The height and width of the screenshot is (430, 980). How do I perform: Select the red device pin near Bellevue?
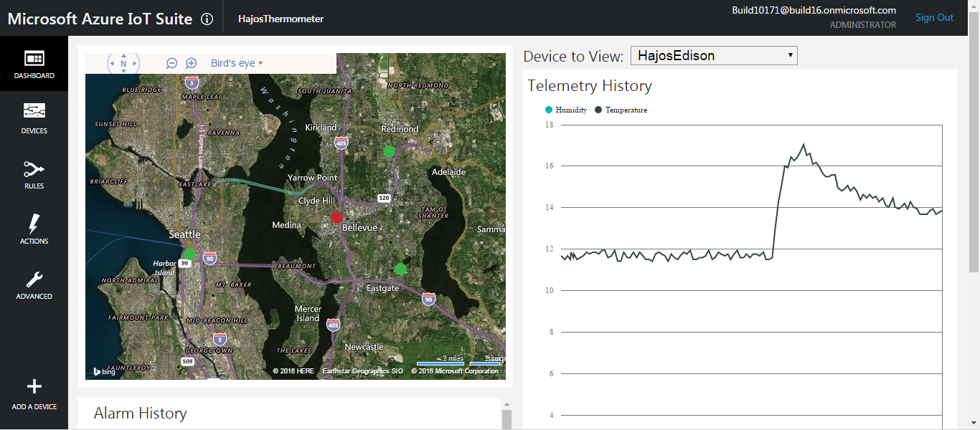[x=337, y=217]
